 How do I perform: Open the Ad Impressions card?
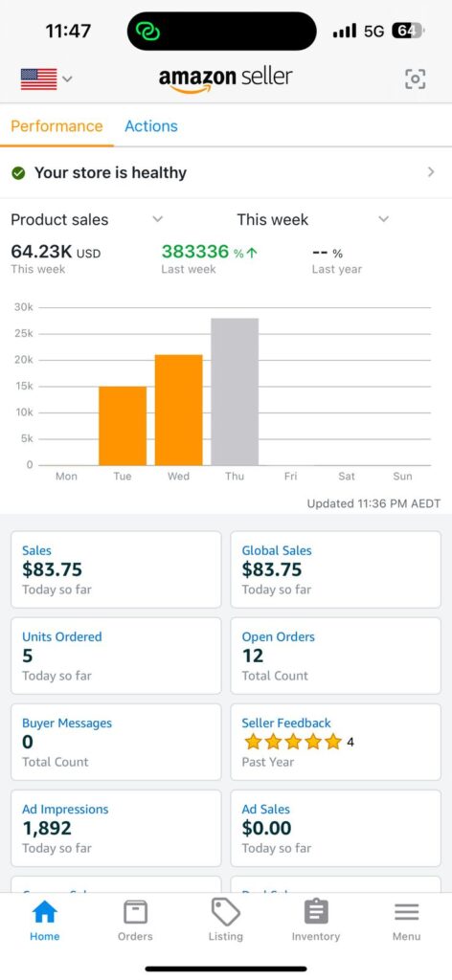point(116,828)
